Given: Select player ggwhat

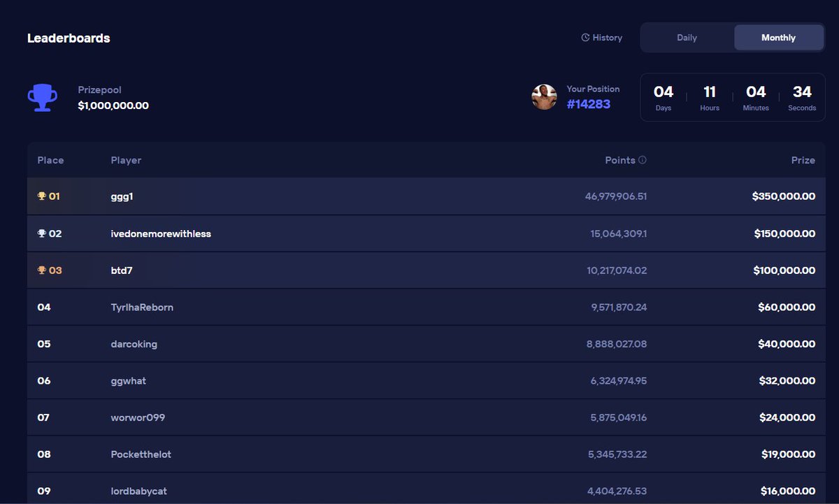Looking at the screenshot, I should click(129, 381).
